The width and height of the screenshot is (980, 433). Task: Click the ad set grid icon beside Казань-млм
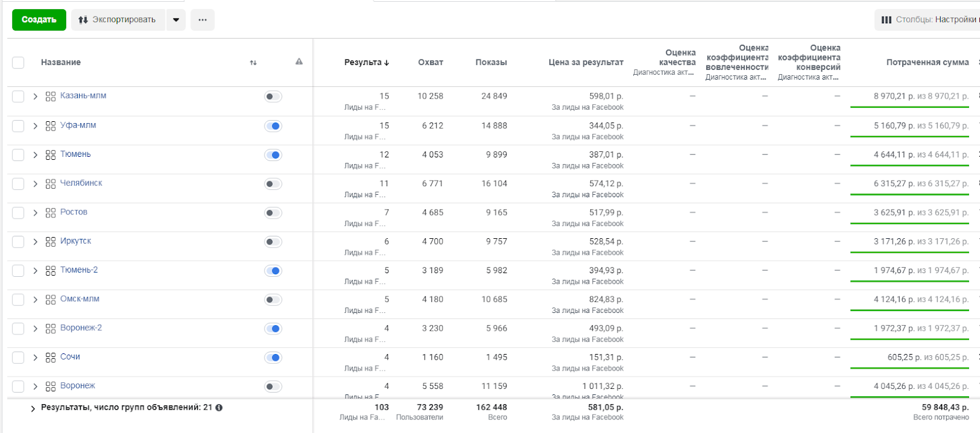(50, 96)
